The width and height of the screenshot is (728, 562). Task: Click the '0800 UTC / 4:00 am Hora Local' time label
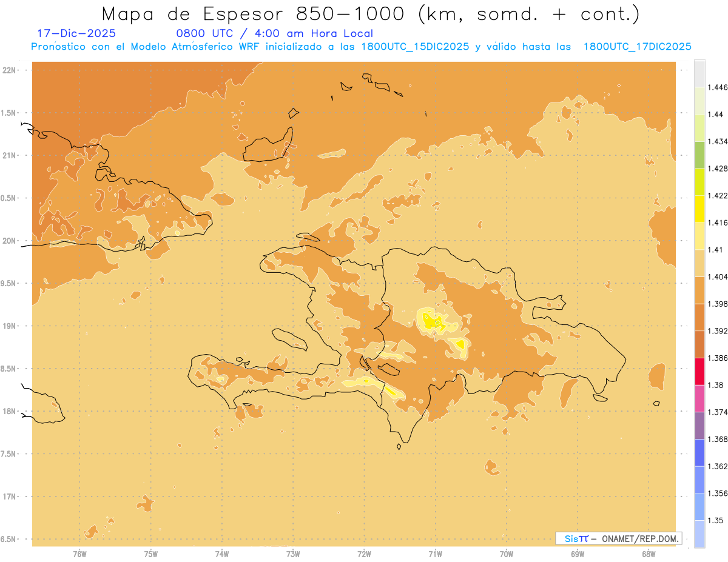pyautogui.click(x=274, y=33)
